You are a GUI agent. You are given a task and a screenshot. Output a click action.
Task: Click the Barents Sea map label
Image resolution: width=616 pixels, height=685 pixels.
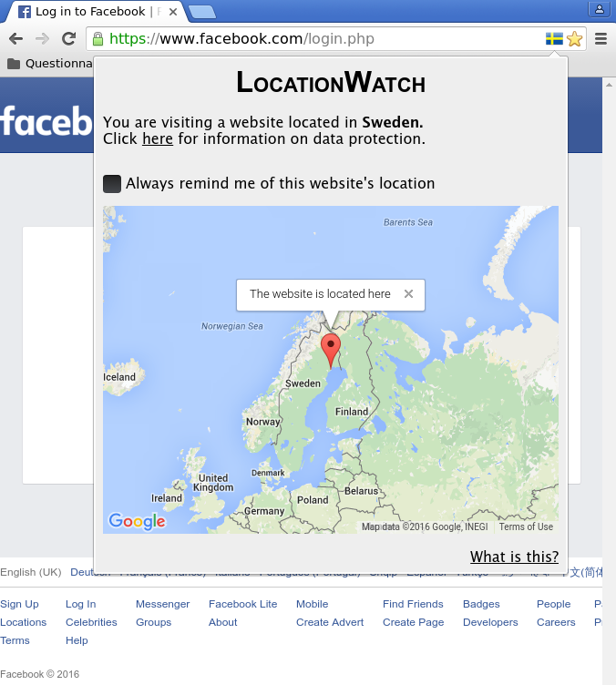point(408,222)
